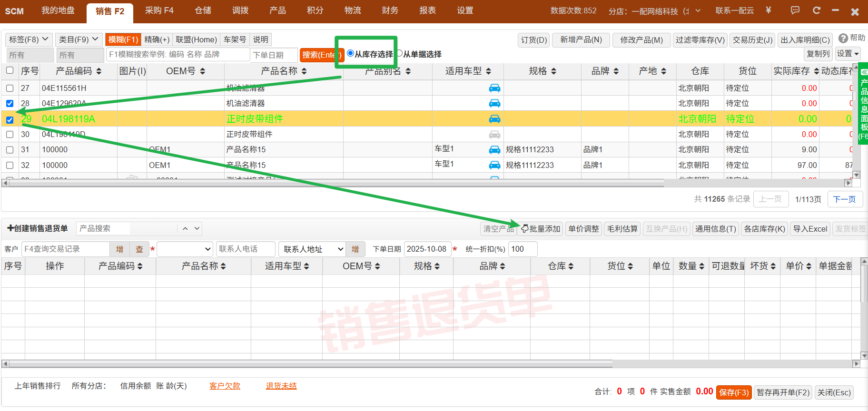868x411 pixels.
Task: Uncheck the checkbox for row 28
Action: [10, 103]
